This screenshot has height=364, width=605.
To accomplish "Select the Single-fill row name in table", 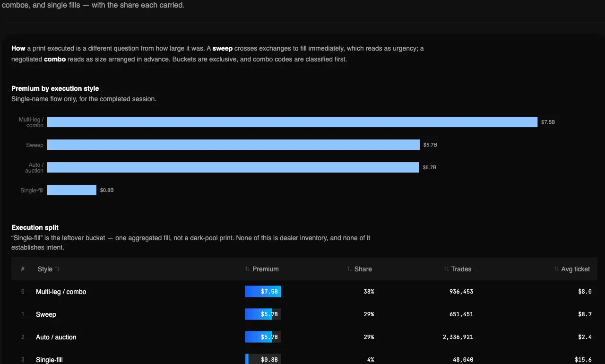I will point(49,360).
